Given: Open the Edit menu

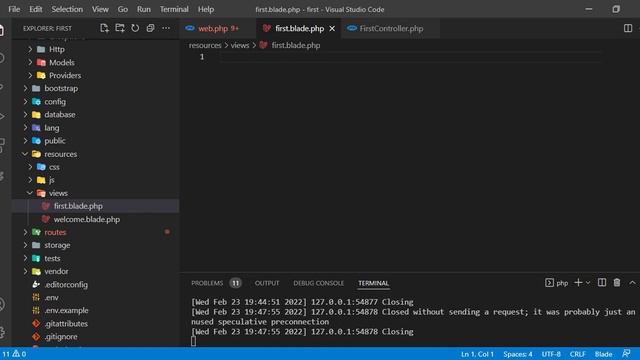Looking at the screenshot, I should coord(36,9).
